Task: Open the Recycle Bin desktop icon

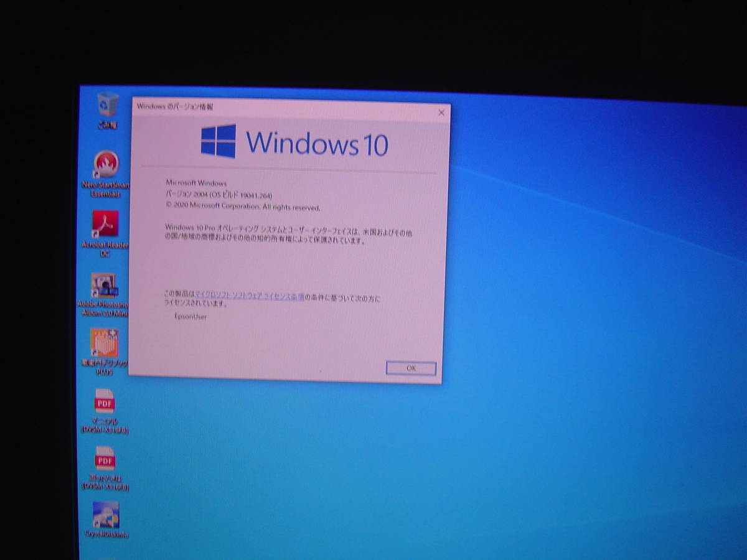Action: coord(107,110)
